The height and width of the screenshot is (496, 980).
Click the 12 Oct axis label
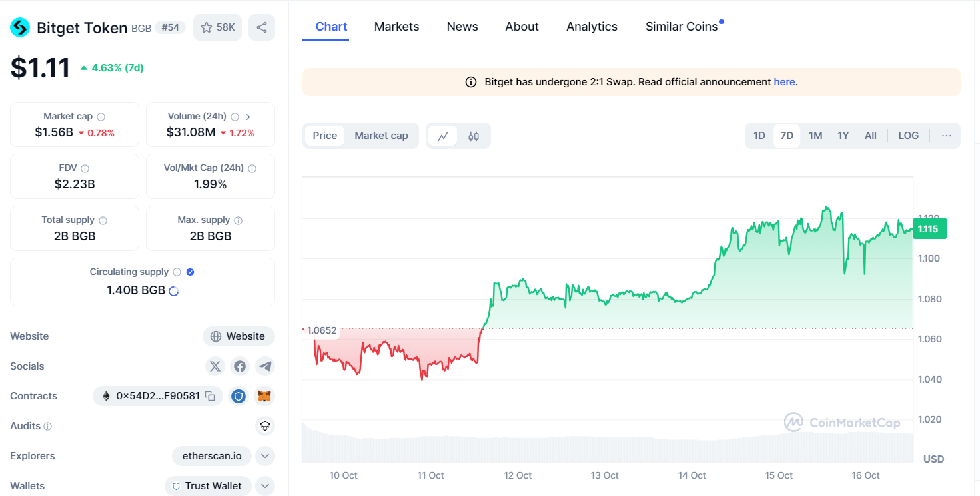coord(518,475)
